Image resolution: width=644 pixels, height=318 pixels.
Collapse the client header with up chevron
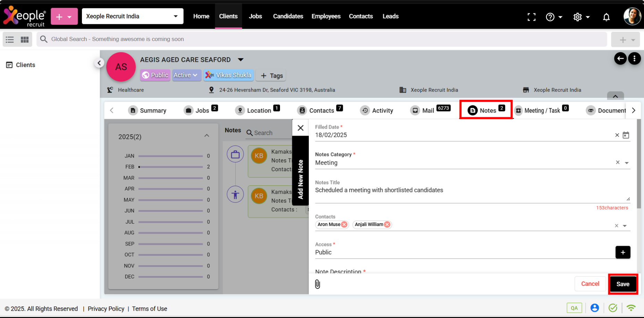click(616, 96)
